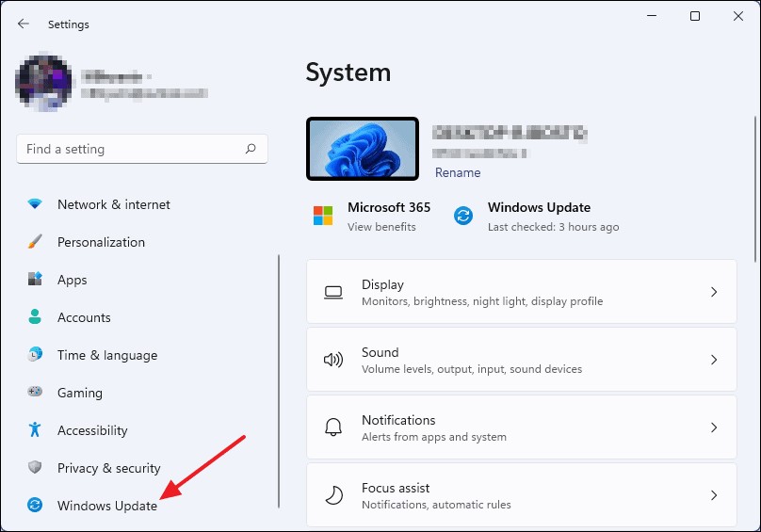This screenshot has width=761, height=532.
Task: Open the Focus assist settings row
Action: (522, 495)
